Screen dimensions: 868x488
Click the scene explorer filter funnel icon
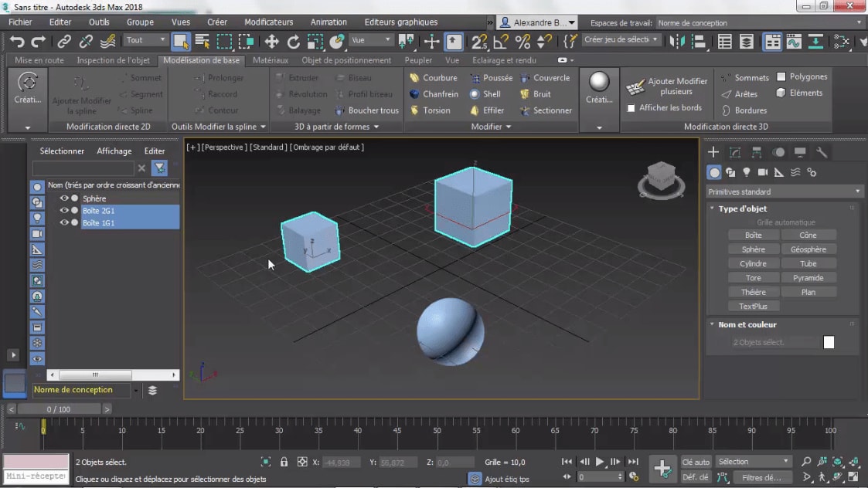159,168
